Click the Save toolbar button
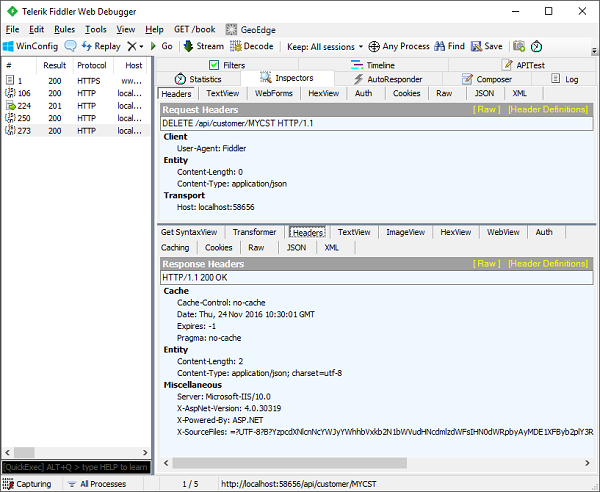Viewport: 600px width, 492px height. 486,46
